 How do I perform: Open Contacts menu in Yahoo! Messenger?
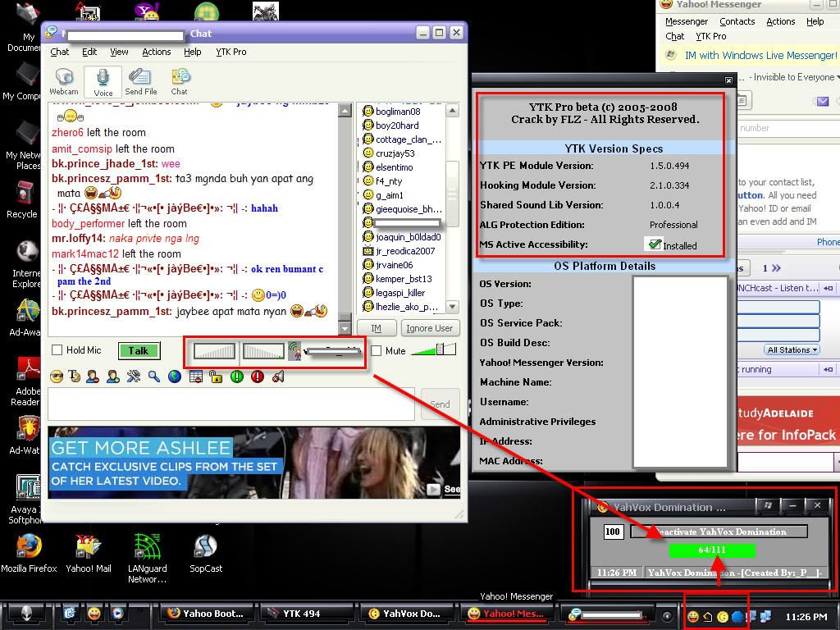pos(737,21)
